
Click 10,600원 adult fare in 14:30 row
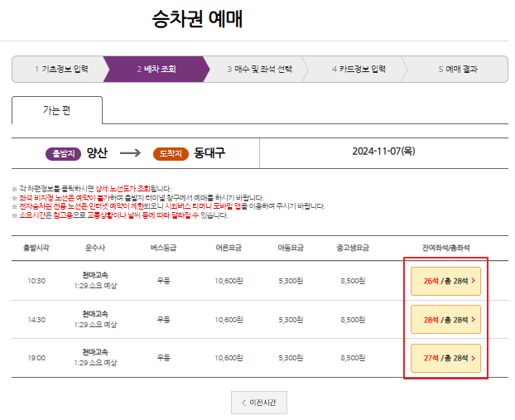point(229,320)
